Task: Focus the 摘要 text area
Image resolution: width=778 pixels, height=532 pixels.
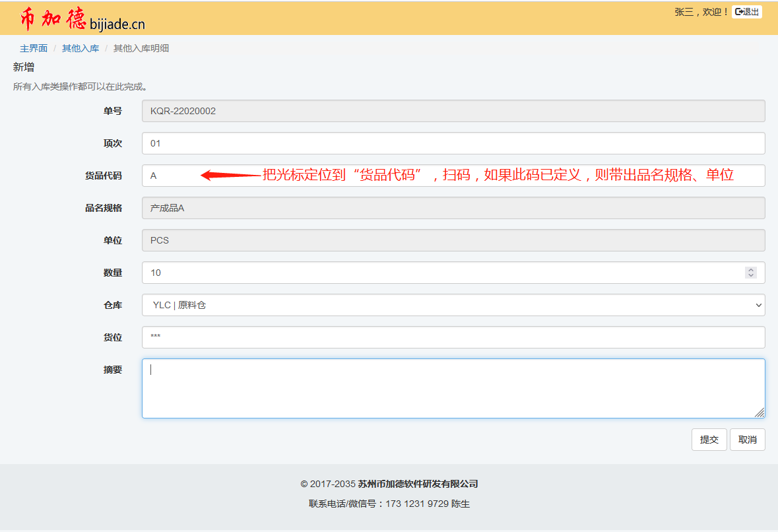Action: 453,388
